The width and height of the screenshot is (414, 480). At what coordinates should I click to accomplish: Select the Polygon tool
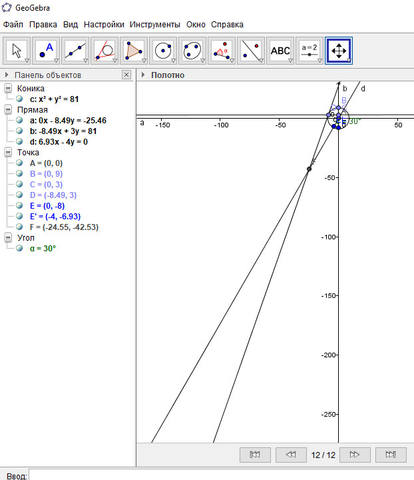pyautogui.click(x=134, y=51)
